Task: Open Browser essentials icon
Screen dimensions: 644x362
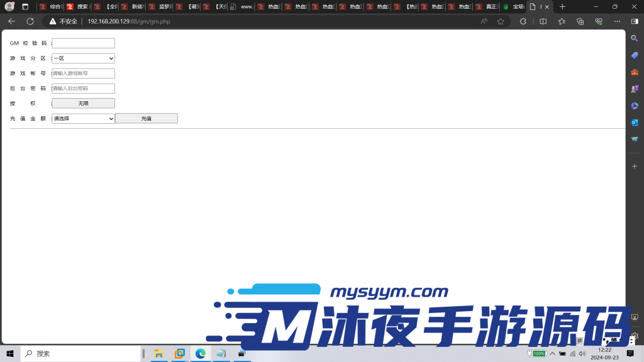Action: click(597, 21)
